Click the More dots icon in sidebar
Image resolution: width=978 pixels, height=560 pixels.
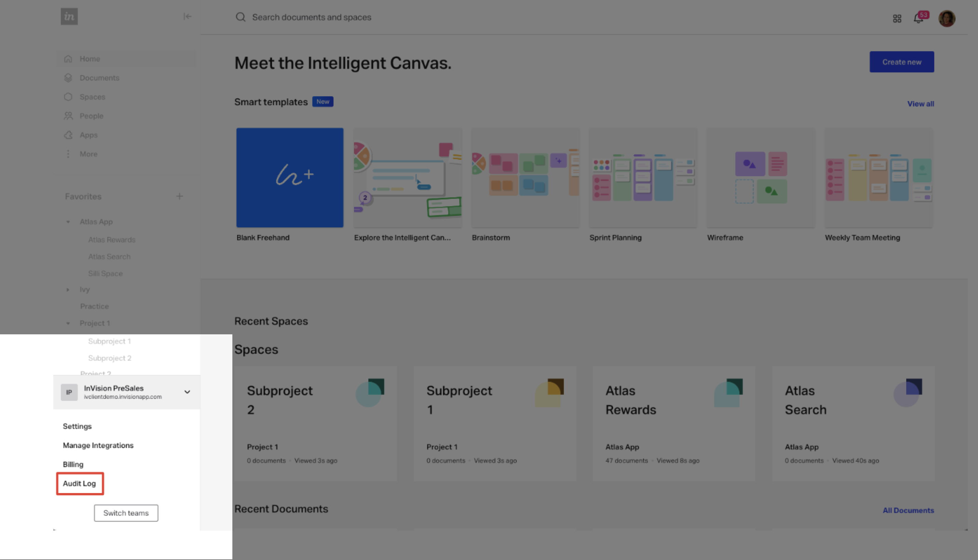[68, 154]
